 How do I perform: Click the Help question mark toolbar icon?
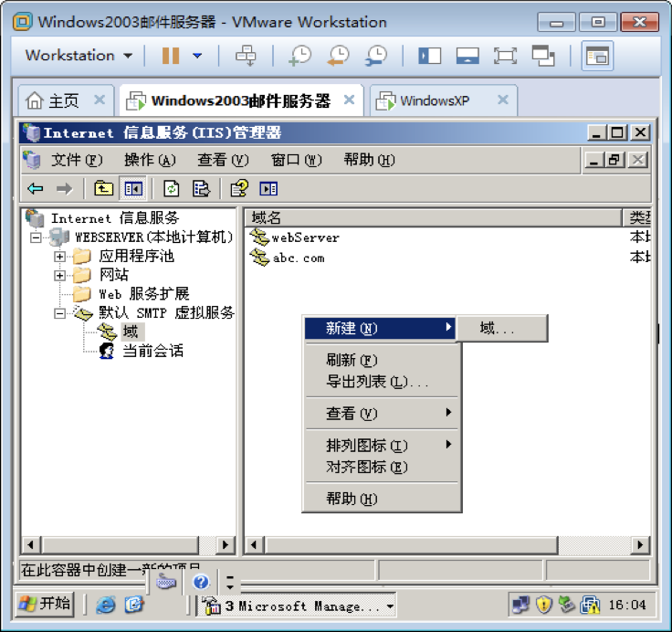pyautogui.click(x=239, y=189)
